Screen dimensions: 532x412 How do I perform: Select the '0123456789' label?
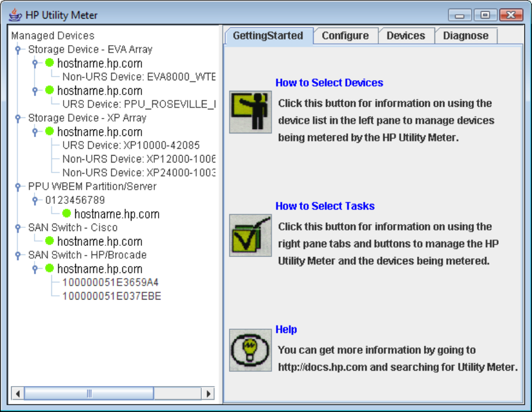[75, 200]
